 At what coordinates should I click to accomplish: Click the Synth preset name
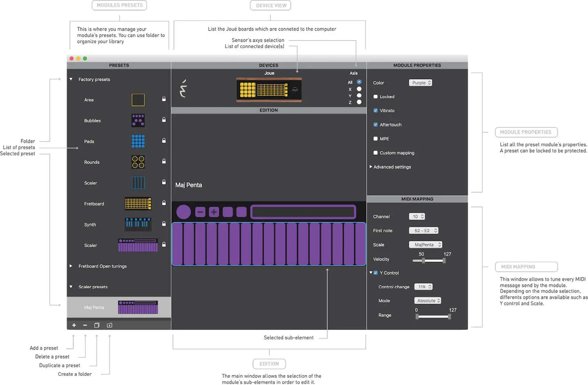90,225
